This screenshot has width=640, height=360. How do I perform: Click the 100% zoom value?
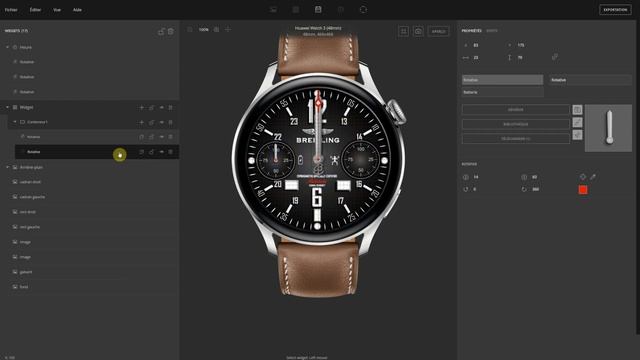(x=203, y=29)
